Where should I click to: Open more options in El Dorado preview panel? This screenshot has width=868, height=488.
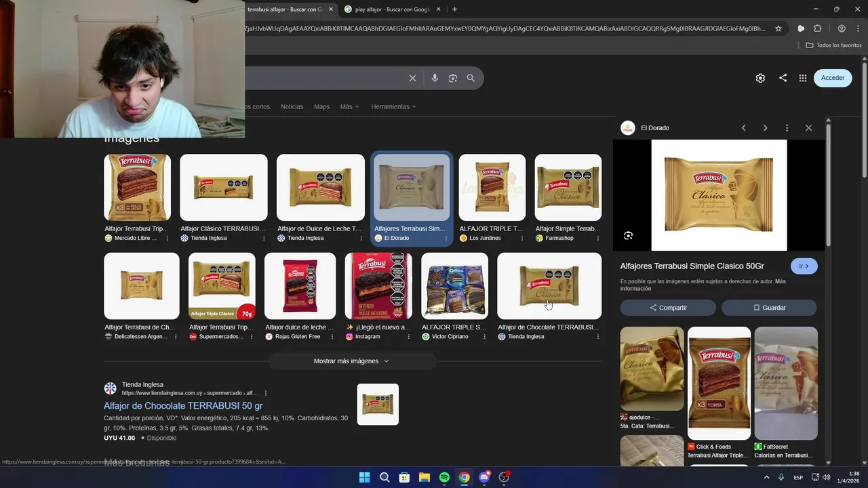pyautogui.click(x=787, y=128)
